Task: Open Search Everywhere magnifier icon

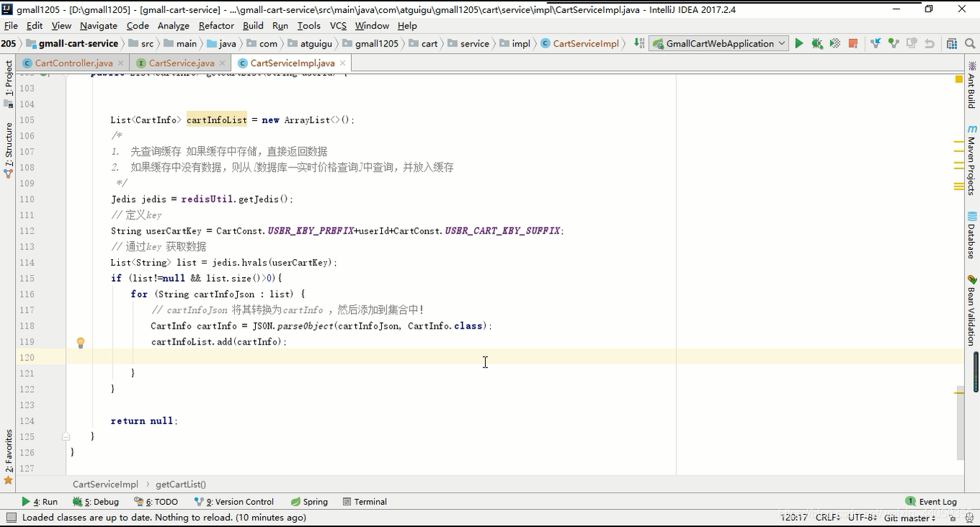Action: (970, 44)
